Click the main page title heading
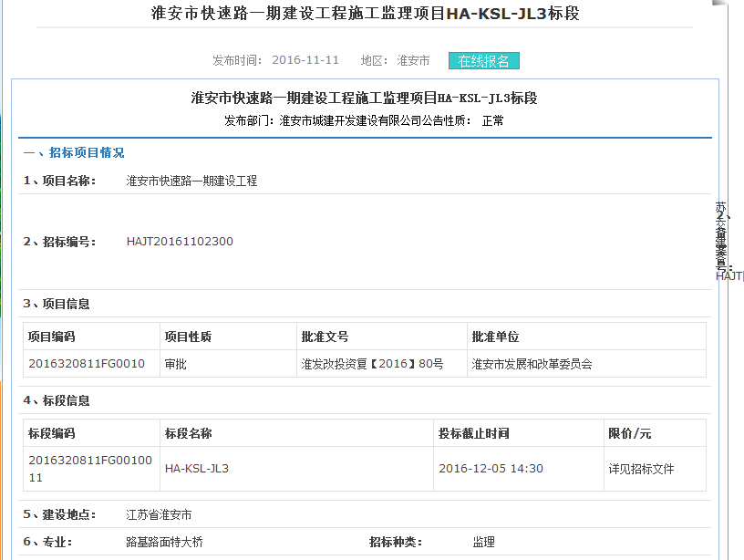The height and width of the screenshot is (560, 744). point(364,14)
